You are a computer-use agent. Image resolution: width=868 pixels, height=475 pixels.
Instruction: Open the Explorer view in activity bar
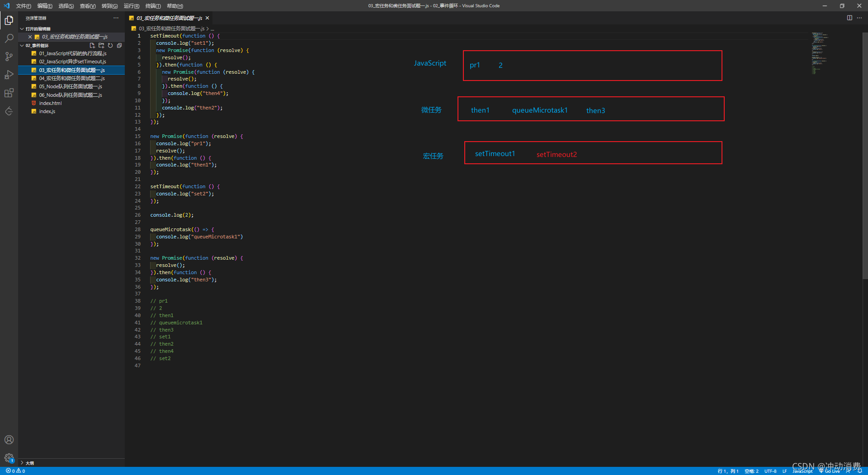click(9, 20)
